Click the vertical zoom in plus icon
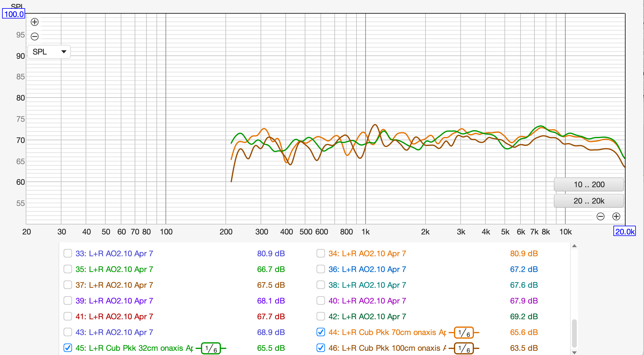This screenshot has height=355, width=644. tap(35, 22)
